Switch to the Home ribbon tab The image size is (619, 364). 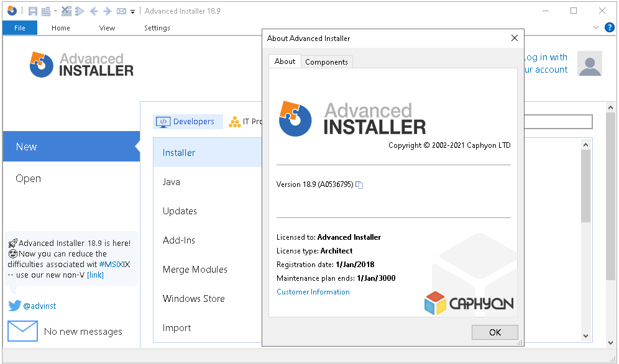61,27
